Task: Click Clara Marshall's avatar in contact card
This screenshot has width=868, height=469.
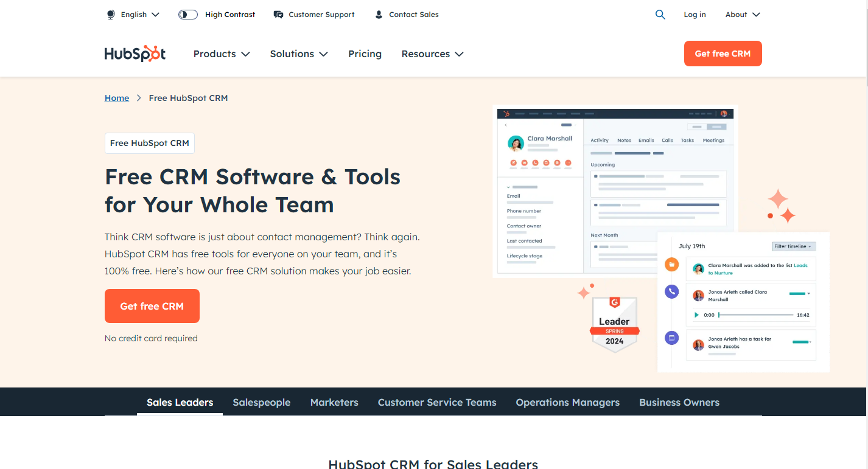Action: [516, 144]
